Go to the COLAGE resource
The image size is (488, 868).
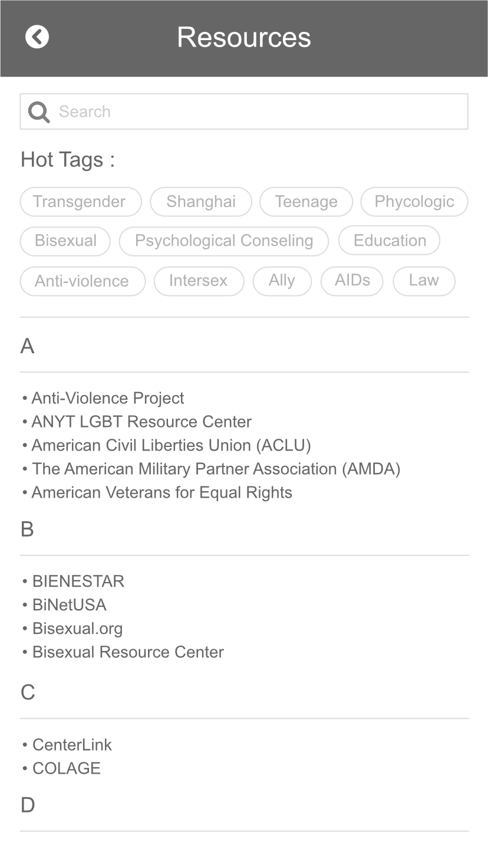66,768
